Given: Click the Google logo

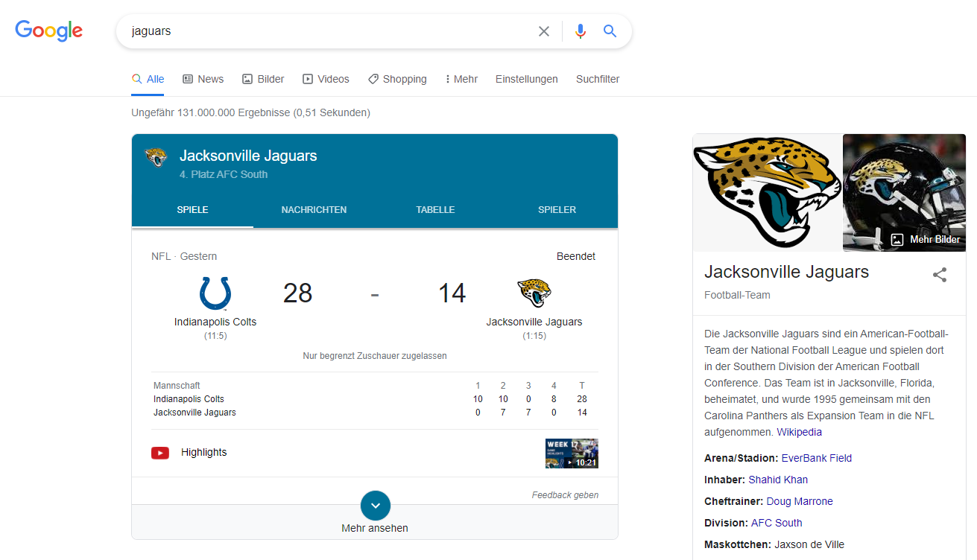Looking at the screenshot, I should (x=48, y=31).
